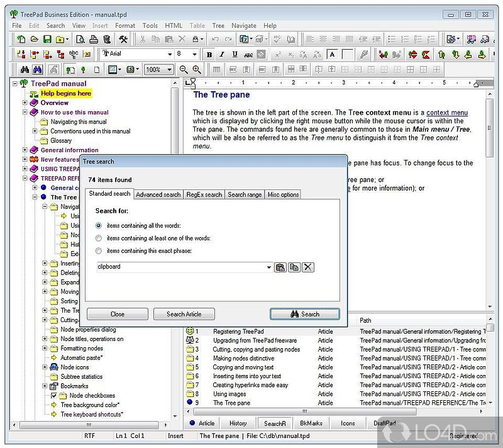Expand the Overview tree node

point(25,103)
